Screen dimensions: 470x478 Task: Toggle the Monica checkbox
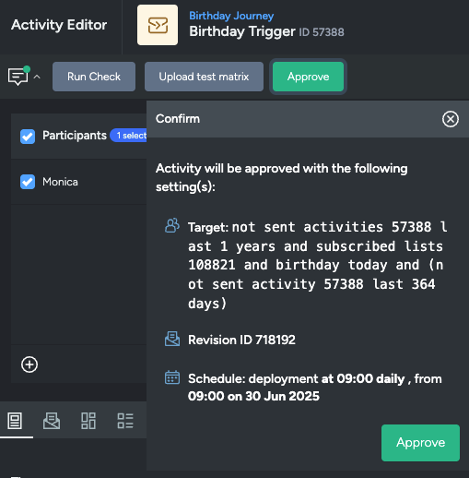tap(27, 182)
